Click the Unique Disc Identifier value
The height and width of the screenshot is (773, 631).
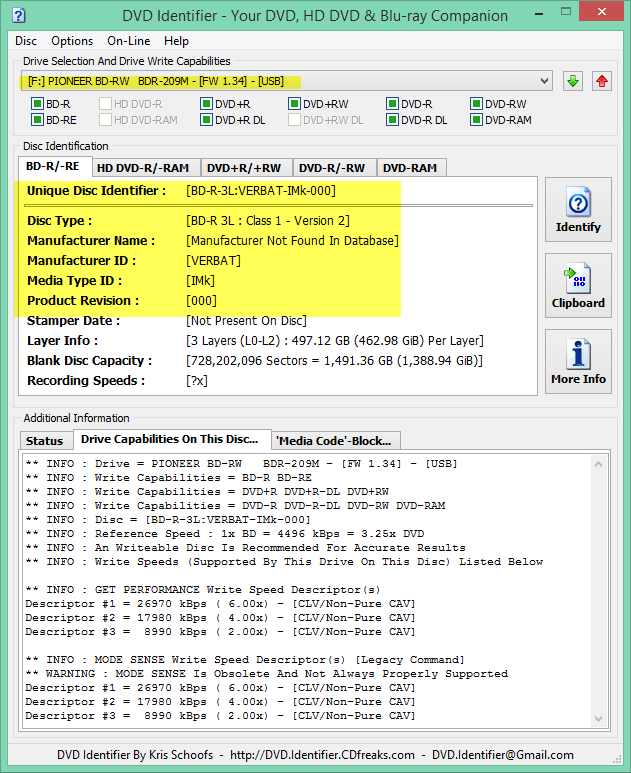tap(261, 191)
